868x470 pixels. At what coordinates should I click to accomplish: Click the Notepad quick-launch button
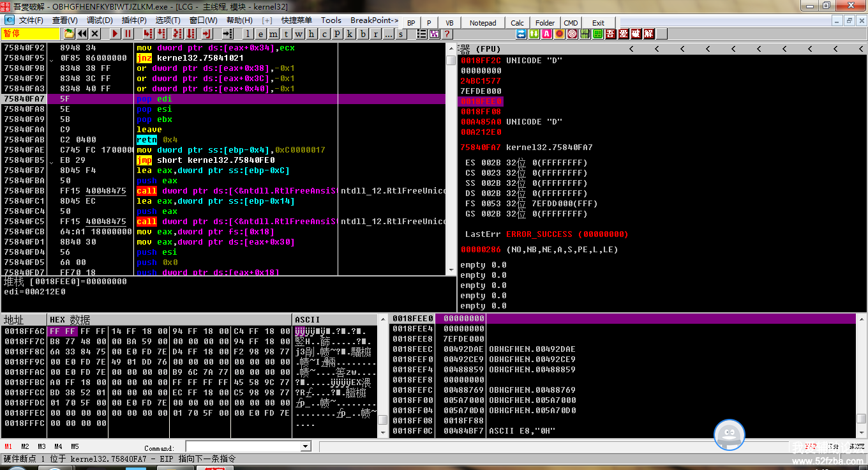483,23
